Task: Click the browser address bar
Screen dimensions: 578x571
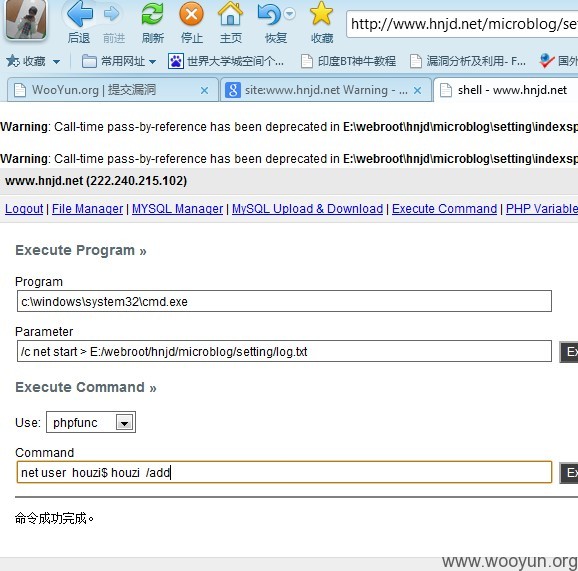Action: point(462,24)
